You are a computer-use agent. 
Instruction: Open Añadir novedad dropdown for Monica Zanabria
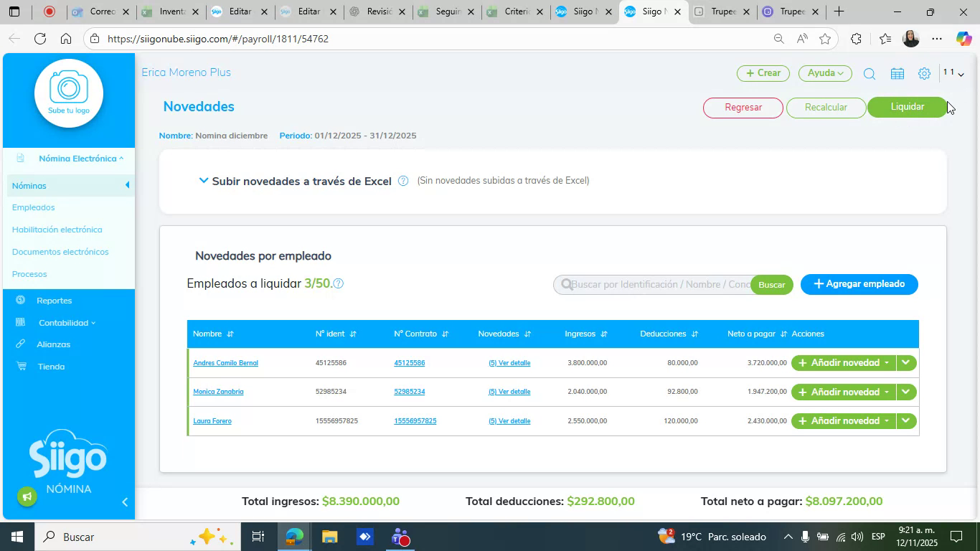[844, 392]
